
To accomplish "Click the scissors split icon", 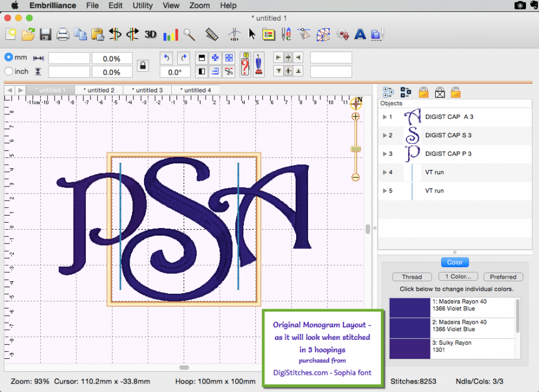I will click(x=229, y=72).
